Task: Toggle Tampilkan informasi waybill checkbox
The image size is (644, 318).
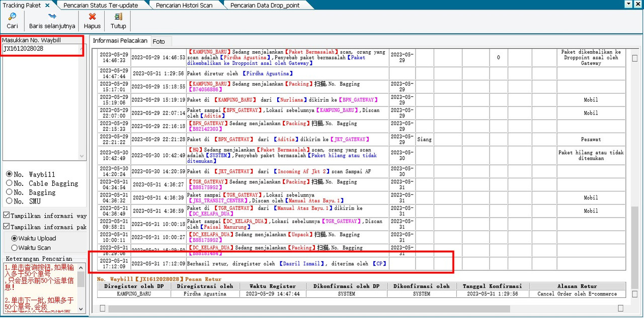Action: (x=7, y=216)
